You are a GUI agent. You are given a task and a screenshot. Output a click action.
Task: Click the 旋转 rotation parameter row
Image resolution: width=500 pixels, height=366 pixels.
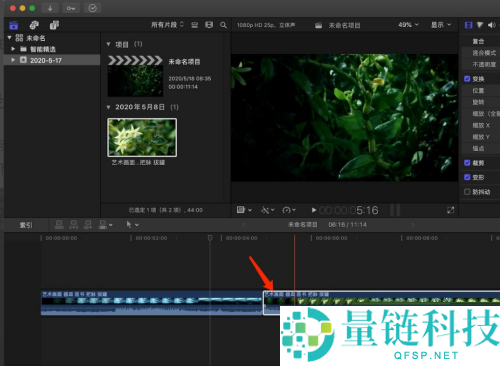(480, 102)
